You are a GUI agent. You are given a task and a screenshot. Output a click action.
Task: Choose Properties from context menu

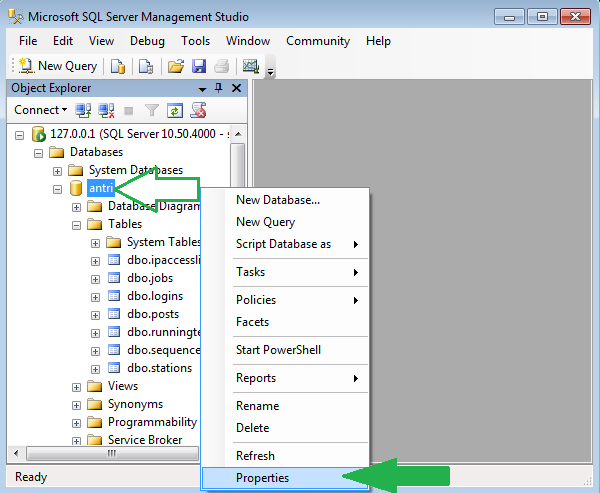point(285,478)
